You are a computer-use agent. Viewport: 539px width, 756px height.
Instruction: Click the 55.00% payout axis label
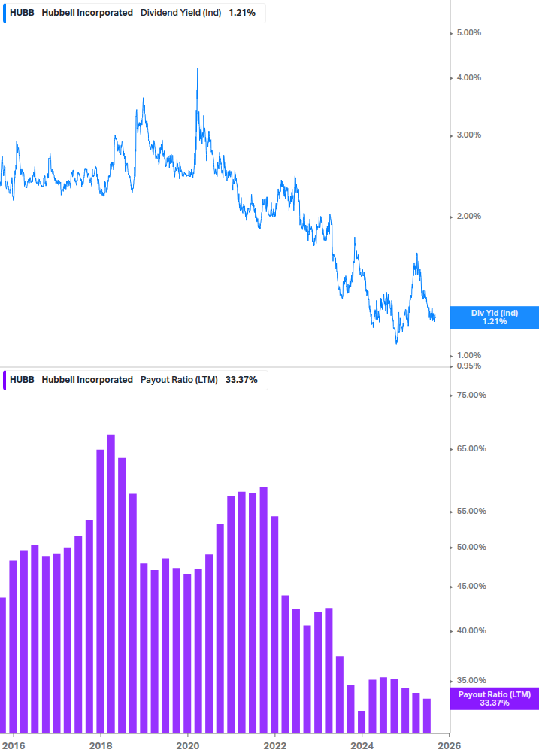pos(471,511)
